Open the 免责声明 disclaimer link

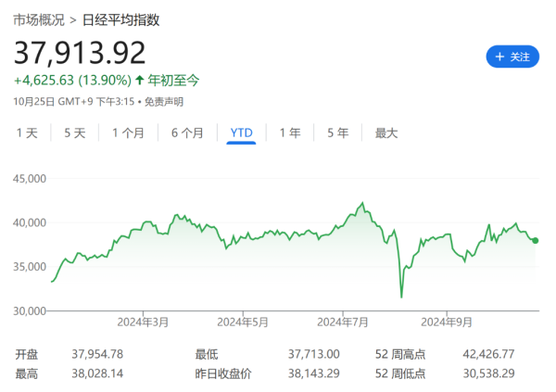(164, 102)
